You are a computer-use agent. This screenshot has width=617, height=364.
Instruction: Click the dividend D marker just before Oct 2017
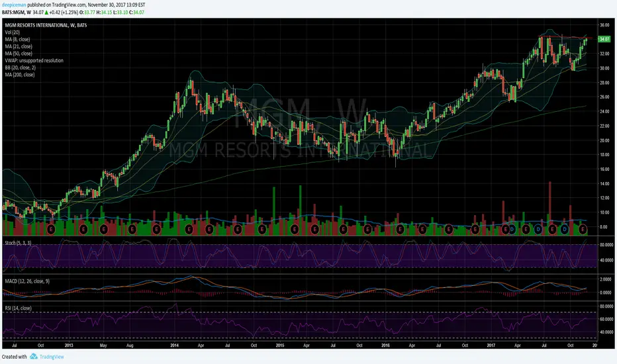[x=565, y=229]
